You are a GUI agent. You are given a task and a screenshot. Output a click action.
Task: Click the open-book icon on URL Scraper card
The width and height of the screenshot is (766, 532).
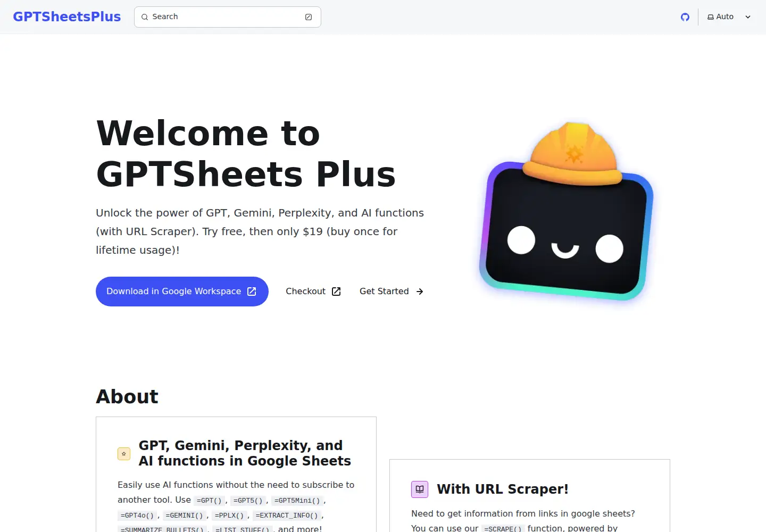[420, 489]
